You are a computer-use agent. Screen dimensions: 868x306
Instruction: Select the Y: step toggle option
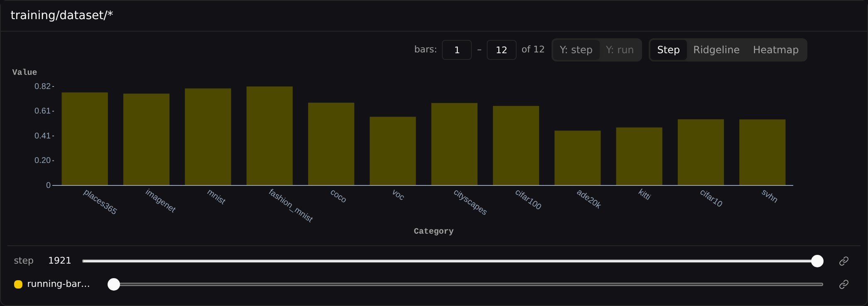click(576, 50)
